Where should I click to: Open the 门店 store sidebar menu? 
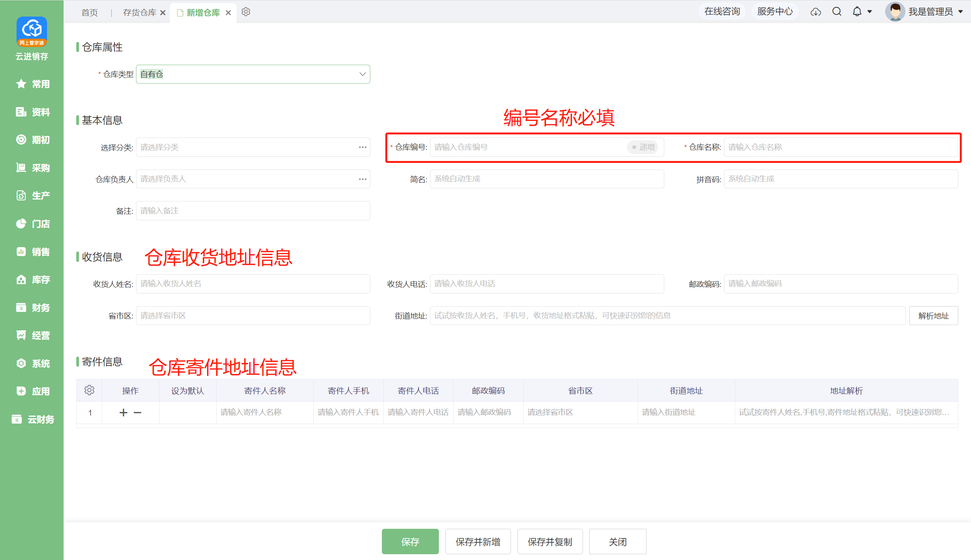click(x=32, y=224)
